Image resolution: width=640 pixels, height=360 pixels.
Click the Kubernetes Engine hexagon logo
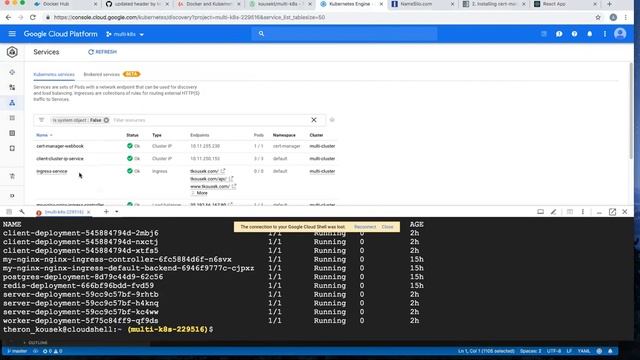click(12, 52)
